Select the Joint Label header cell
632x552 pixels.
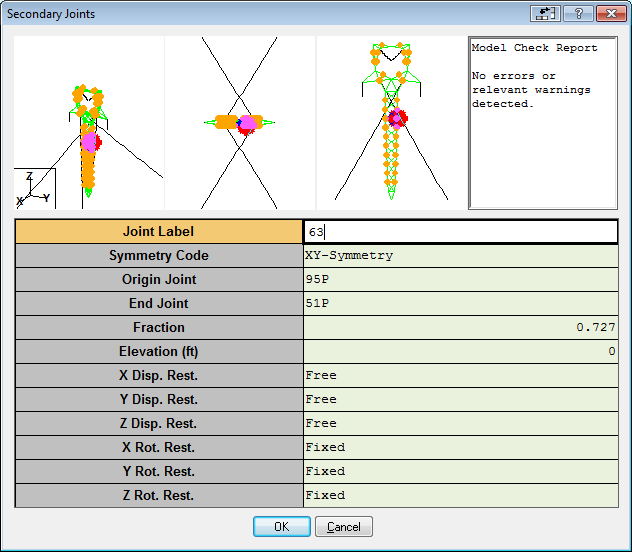point(159,232)
